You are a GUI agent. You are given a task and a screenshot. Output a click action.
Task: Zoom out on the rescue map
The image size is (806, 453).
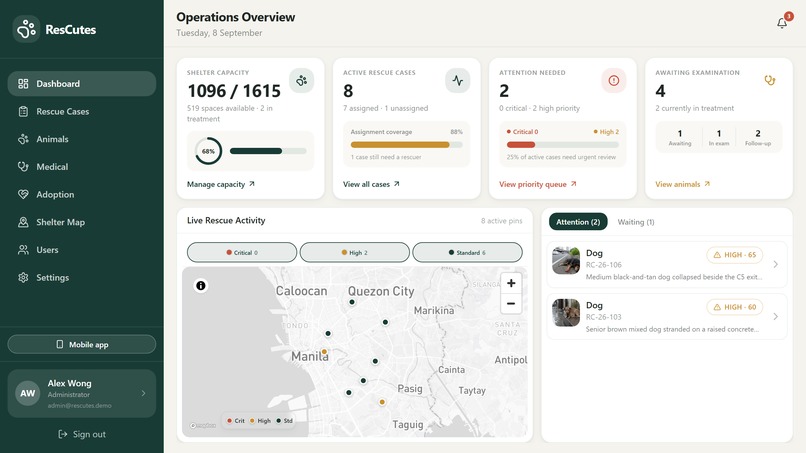[511, 304]
